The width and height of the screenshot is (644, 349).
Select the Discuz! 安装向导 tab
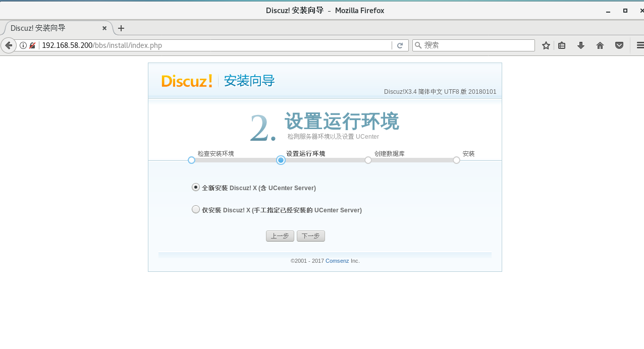[57, 28]
